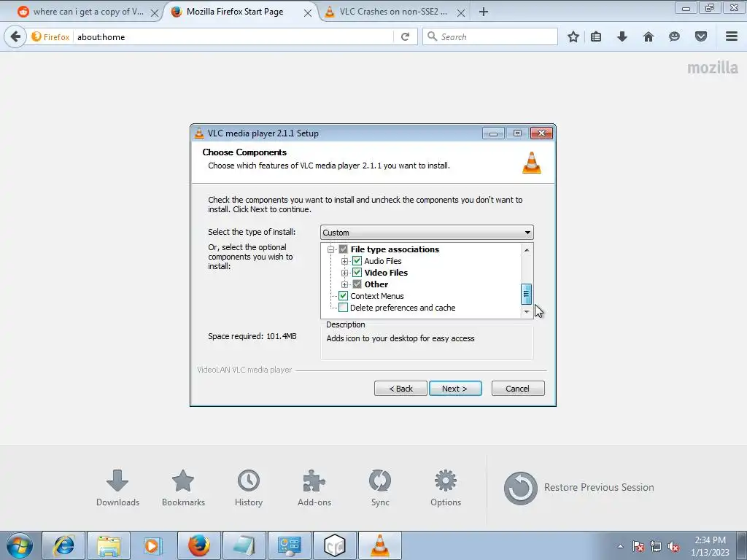Click the about:home address bar
The height and width of the screenshot is (560, 747).
tap(233, 36)
